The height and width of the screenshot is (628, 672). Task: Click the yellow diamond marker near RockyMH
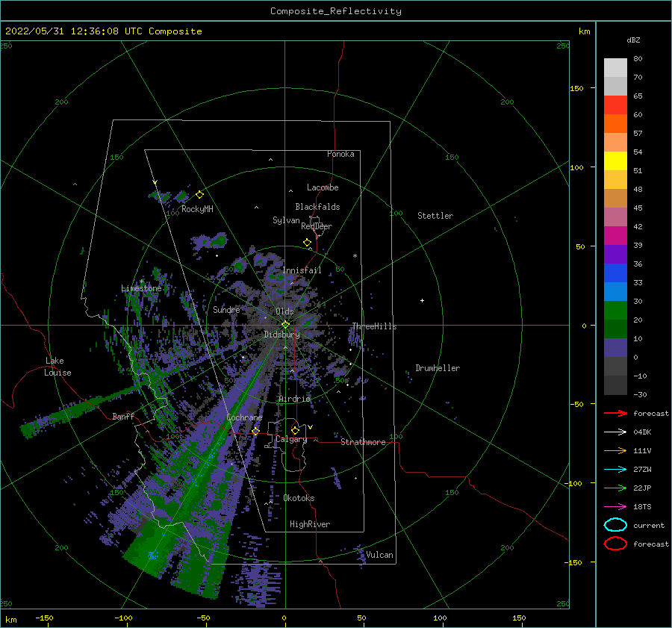pyautogui.click(x=199, y=195)
